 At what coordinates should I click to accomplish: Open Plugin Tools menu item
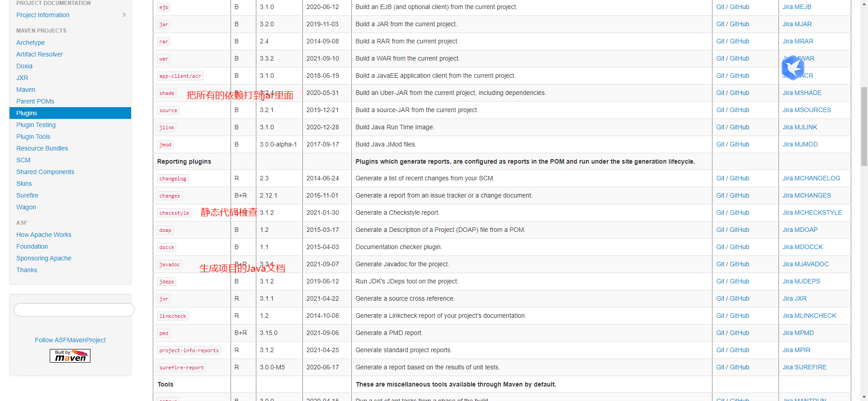click(33, 137)
